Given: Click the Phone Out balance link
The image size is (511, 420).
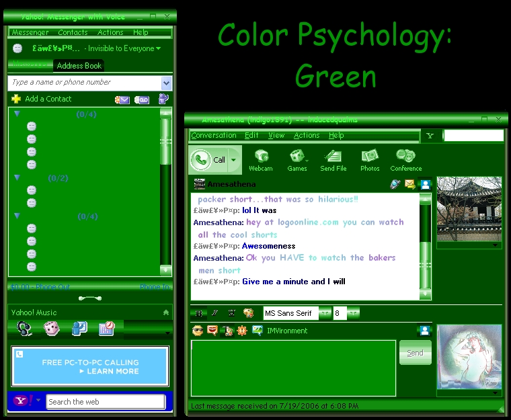Looking at the screenshot, I should (x=40, y=287).
